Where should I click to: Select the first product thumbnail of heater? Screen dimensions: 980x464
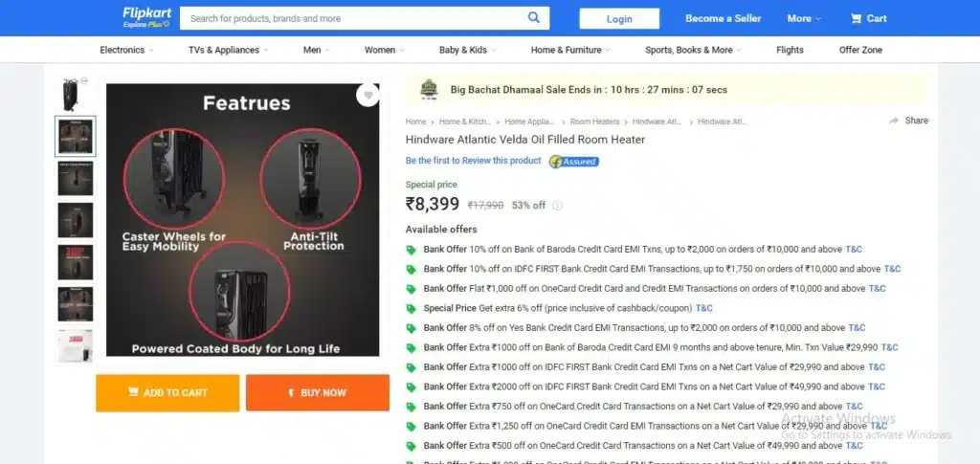(75, 95)
